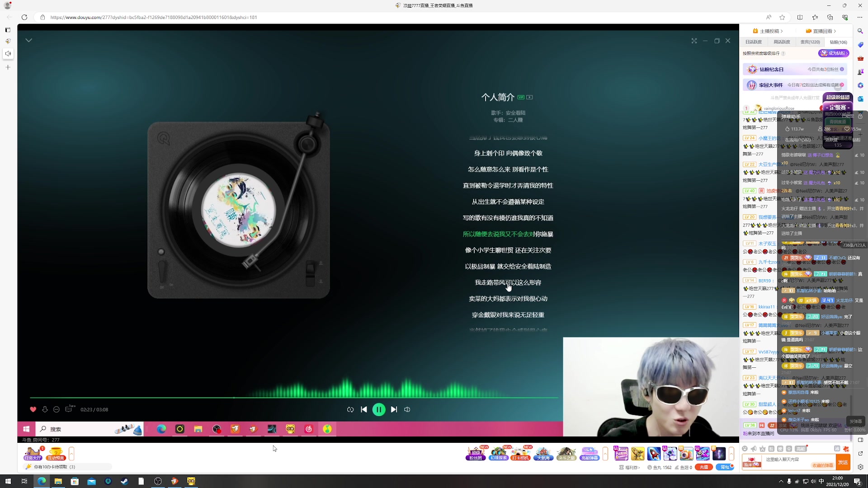Image resolution: width=868 pixels, height=488 pixels.
Task: Click the spinning vinyl album cover
Action: (x=238, y=209)
